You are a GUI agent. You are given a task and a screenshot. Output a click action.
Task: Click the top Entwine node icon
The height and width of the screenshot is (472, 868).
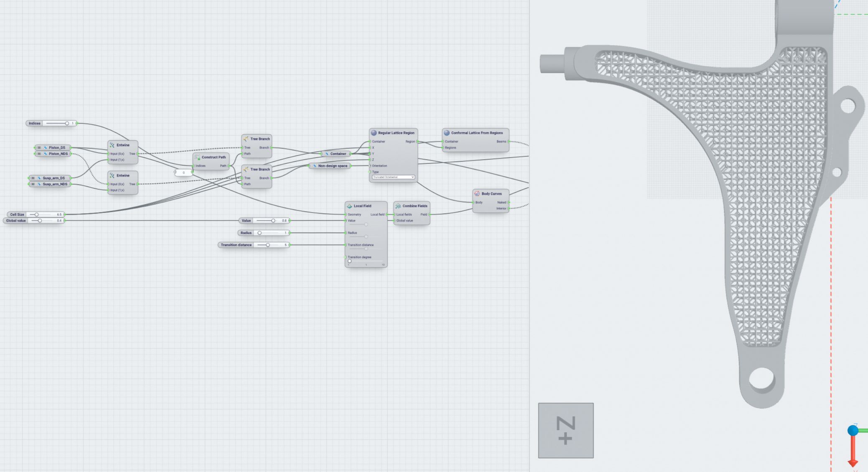(x=112, y=145)
